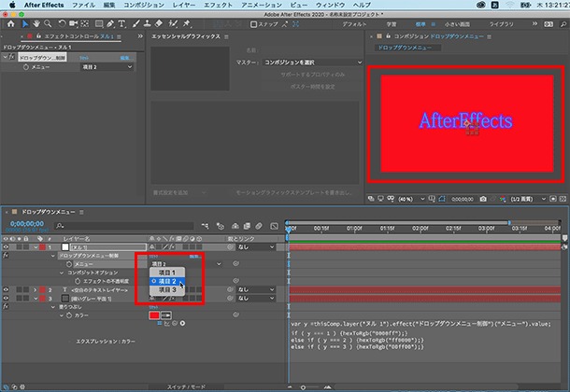The height and width of the screenshot is (392, 570).
Task: Click the ドロップダウンメニュー breadcrumb in composition viewer
Action: 405,48
